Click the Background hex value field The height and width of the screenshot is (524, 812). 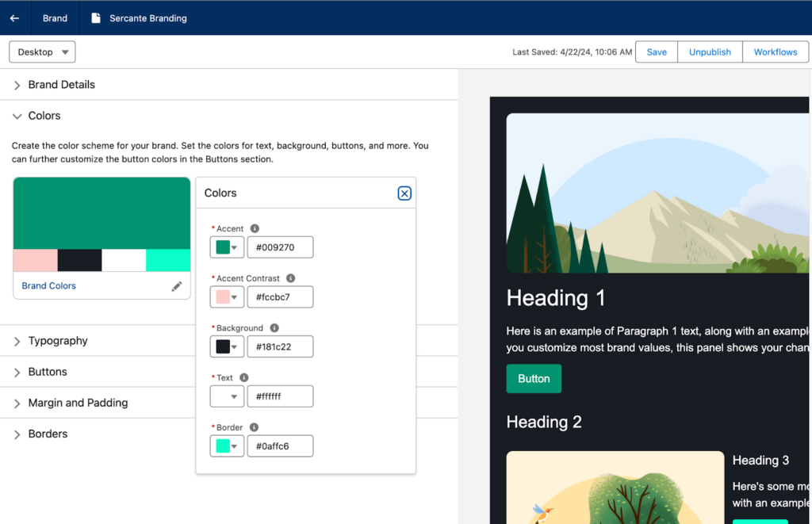click(x=280, y=346)
